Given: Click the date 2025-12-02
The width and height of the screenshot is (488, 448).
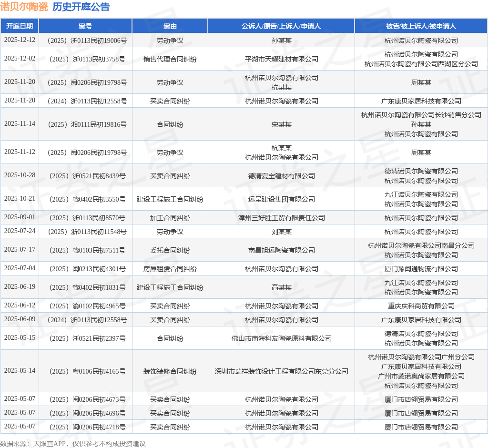Looking at the screenshot, I should coord(20,59).
